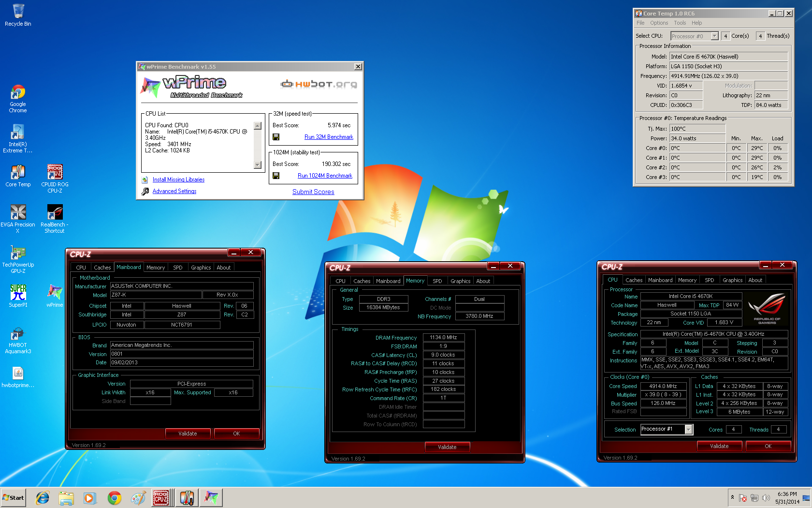Launch TechPowerUp GPU-Z desktop icon
Screen dimensions: 812x508
click(18, 259)
